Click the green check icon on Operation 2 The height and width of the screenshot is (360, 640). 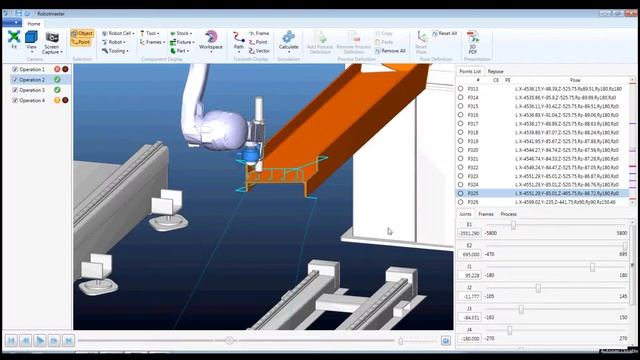pyautogui.click(x=57, y=80)
